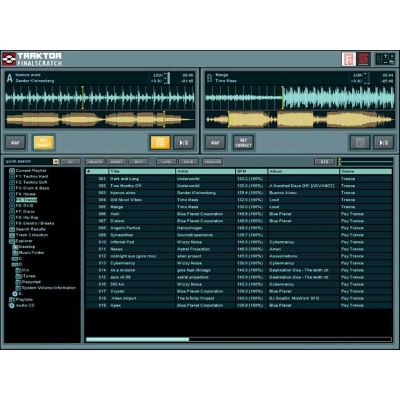Click the deck A waveform at the yellow playhead
The width and height of the screenshot is (400, 400).
pyautogui.click(x=83, y=97)
